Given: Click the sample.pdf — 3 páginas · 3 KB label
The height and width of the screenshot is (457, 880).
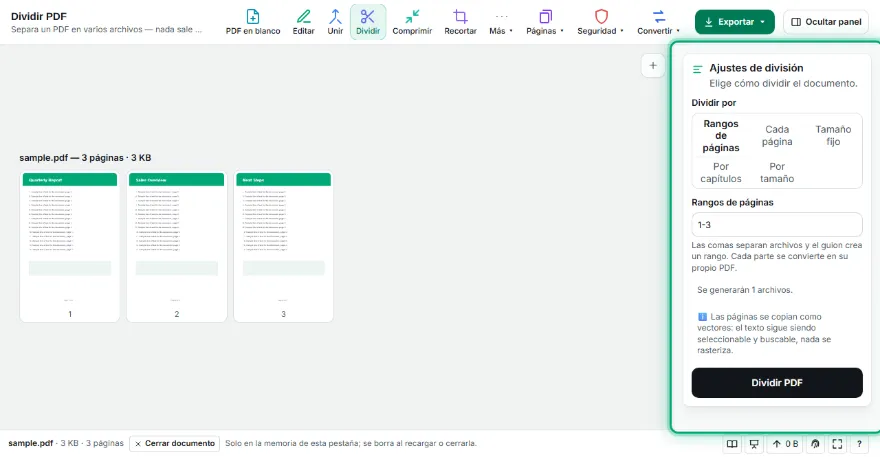Looking at the screenshot, I should [85, 158].
